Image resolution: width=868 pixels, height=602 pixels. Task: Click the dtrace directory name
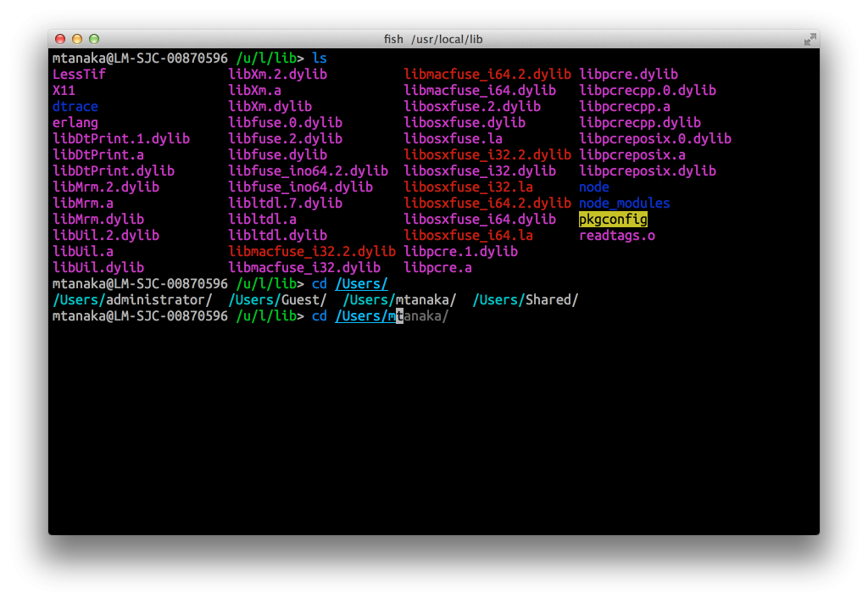click(x=75, y=106)
